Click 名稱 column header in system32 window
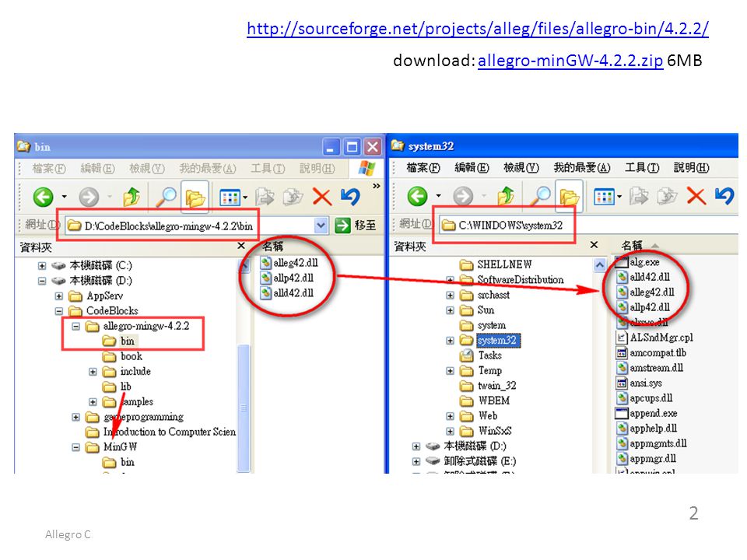This screenshot has height=560, width=747. 632,245
